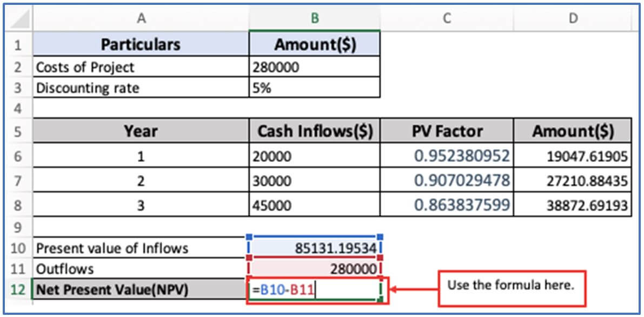Viewport: 644px width, 317px height.
Task: Select the 27210.88435 amount cell
Action: pyautogui.click(x=573, y=180)
